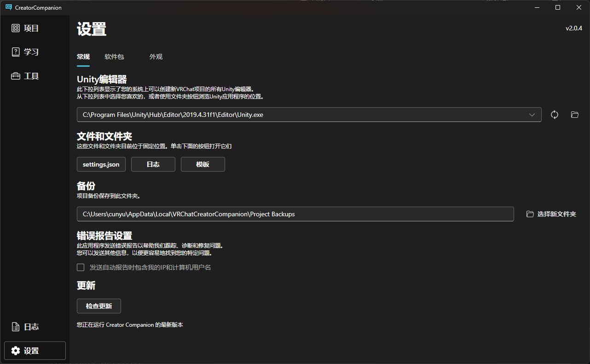Image resolution: width=590 pixels, height=364 pixels.
Task: Switch to the 软件包 (Packages) tab
Action: point(114,57)
